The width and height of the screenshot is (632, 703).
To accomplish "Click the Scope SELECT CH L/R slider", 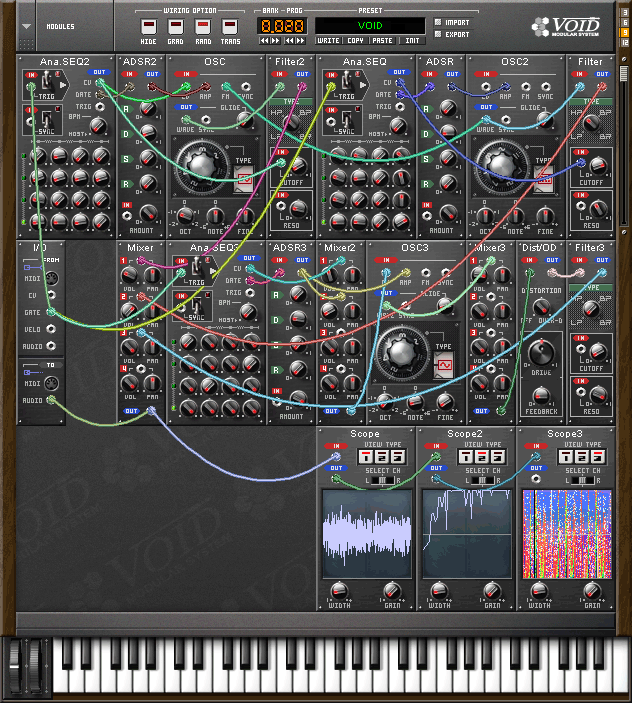I will click(x=382, y=480).
